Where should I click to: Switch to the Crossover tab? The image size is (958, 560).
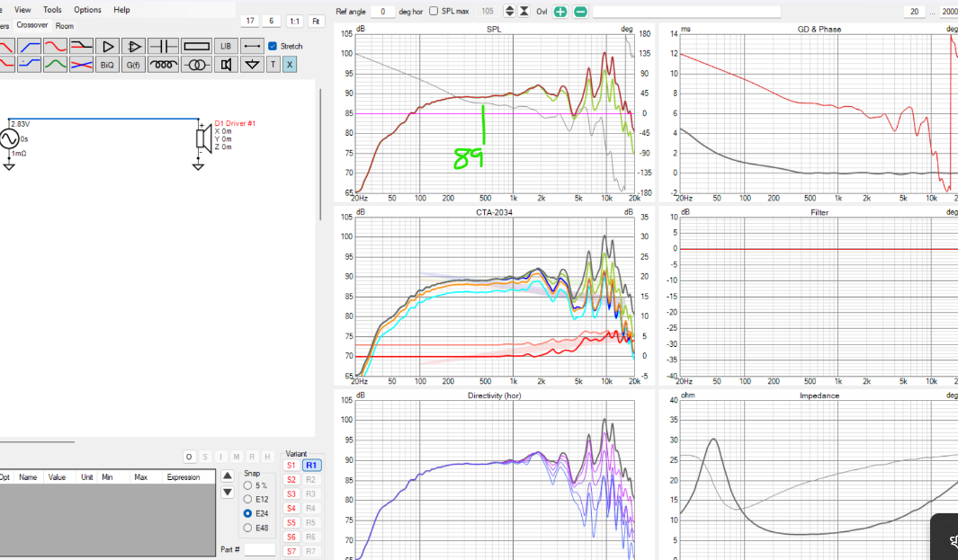coord(31,25)
